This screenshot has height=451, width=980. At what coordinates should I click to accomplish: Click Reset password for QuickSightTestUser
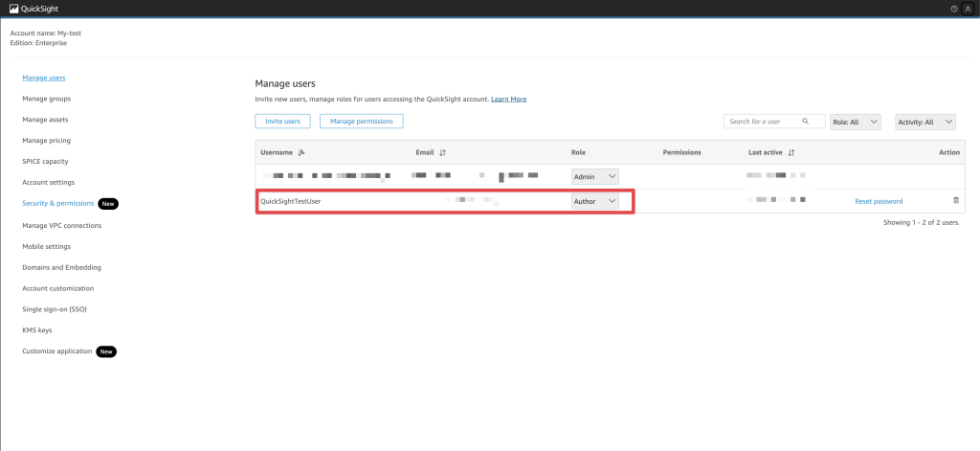[879, 201]
